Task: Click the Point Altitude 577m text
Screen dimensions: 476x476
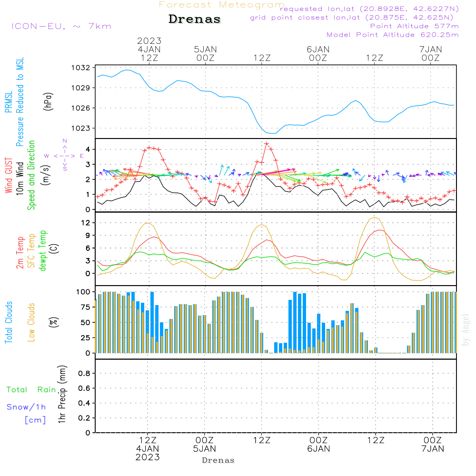Action: (414, 26)
